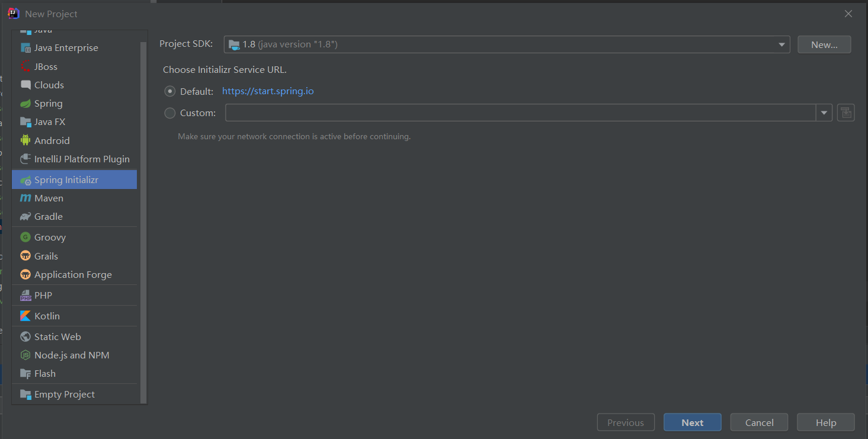Select the Android project type icon

pos(25,140)
